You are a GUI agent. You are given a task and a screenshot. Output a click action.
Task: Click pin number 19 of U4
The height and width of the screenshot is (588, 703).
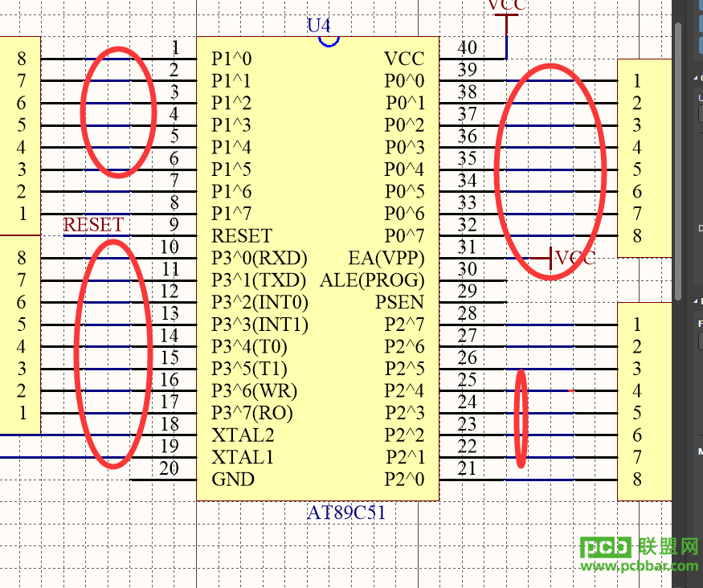point(169,447)
